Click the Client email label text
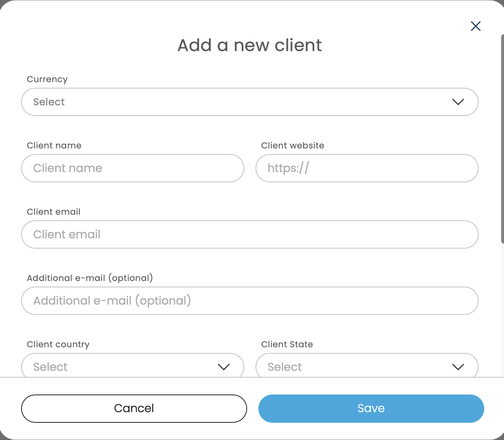 click(54, 212)
